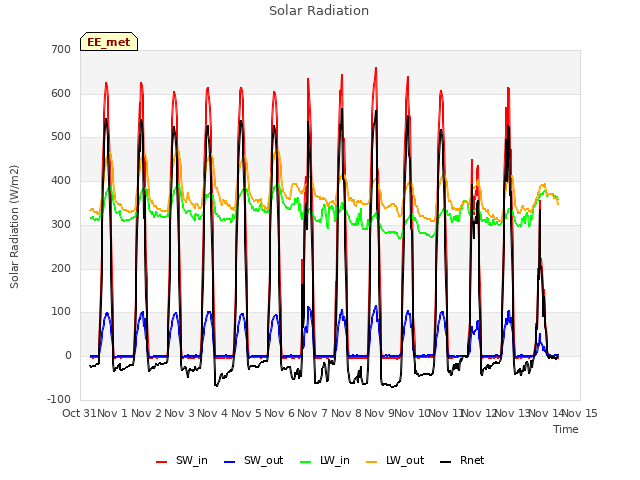Click the Time x-axis label
This screenshot has width=640, height=480.
pyautogui.click(x=566, y=429)
